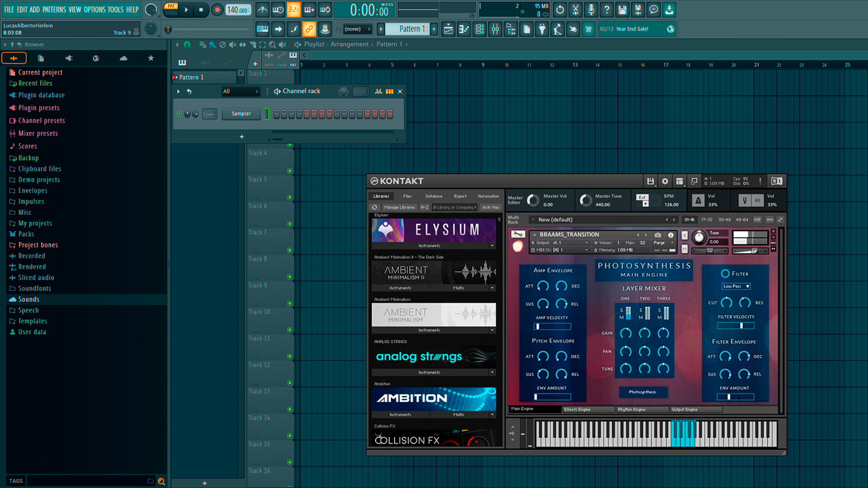
Task: Click the shopping cart icon beside the news panel
Action: (588, 29)
